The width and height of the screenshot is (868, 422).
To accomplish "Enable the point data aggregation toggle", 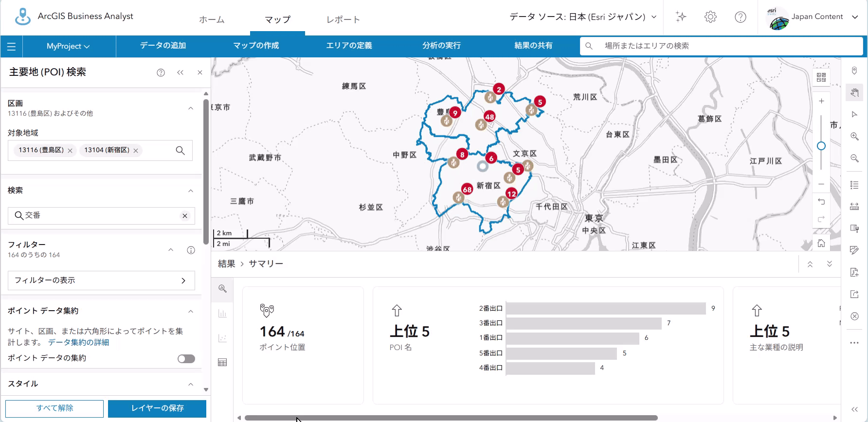I will pos(186,359).
